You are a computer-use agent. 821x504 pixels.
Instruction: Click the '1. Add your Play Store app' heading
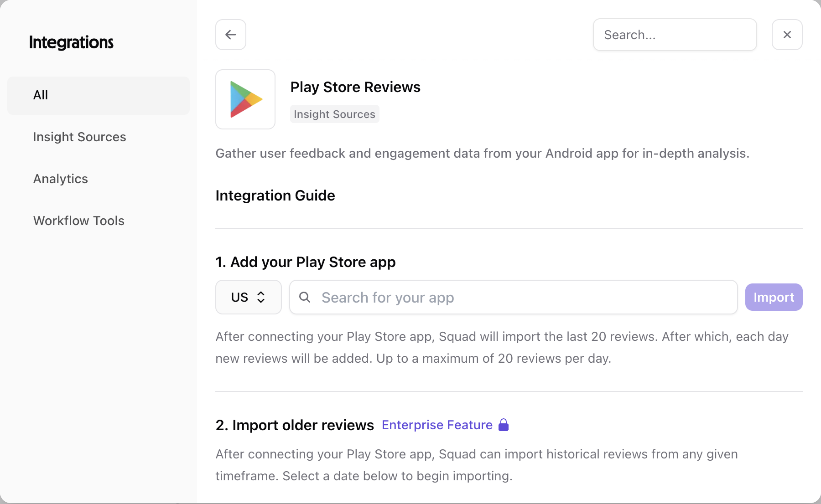(306, 262)
